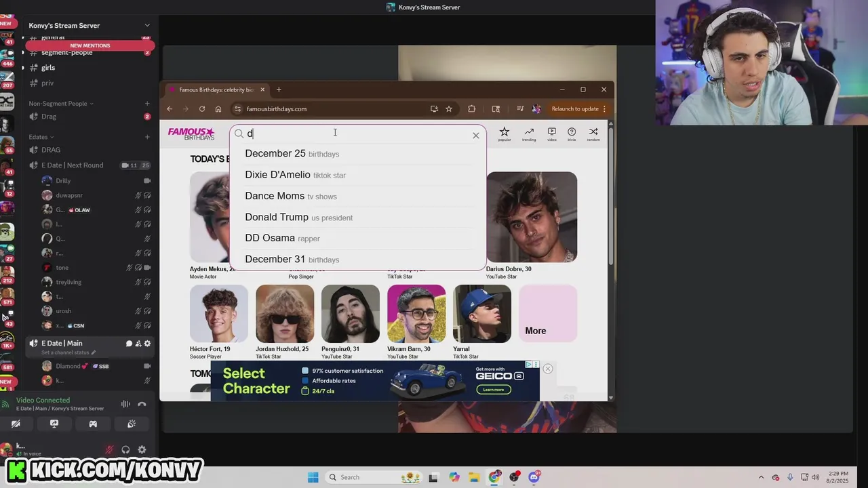
Task: Invite people to E Date Main channel
Action: pos(138,344)
